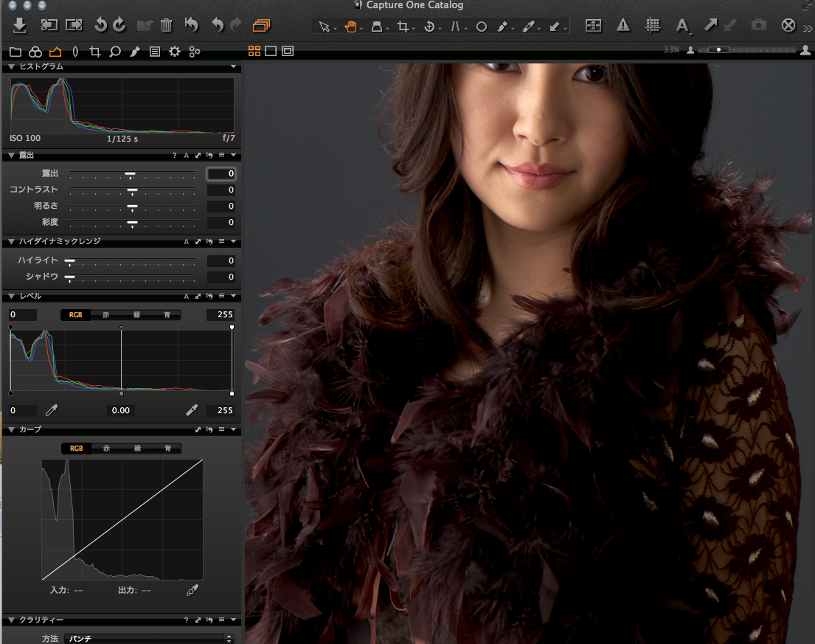Screen dimensions: 815x644
Task: Select the Pan hand cursor tool
Action: point(350,27)
